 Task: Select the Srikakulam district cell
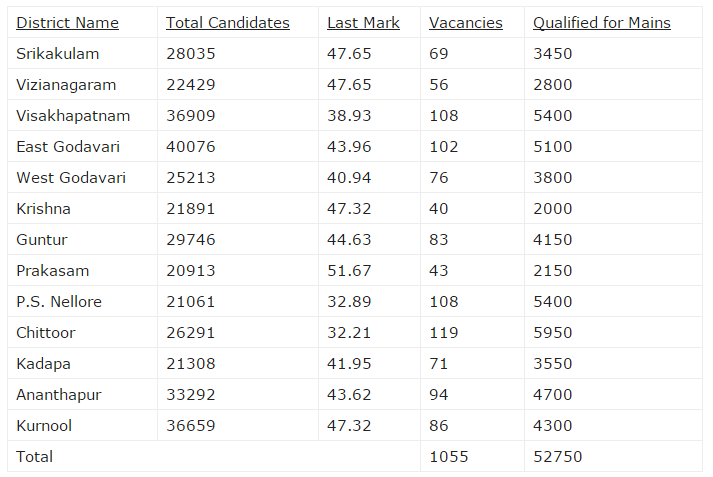tap(58, 54)
